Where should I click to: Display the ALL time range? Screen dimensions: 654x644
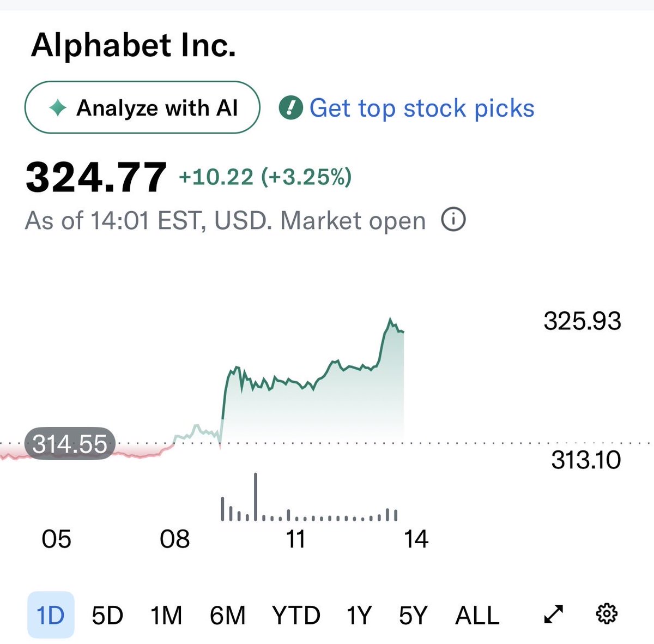pos(477,615)
